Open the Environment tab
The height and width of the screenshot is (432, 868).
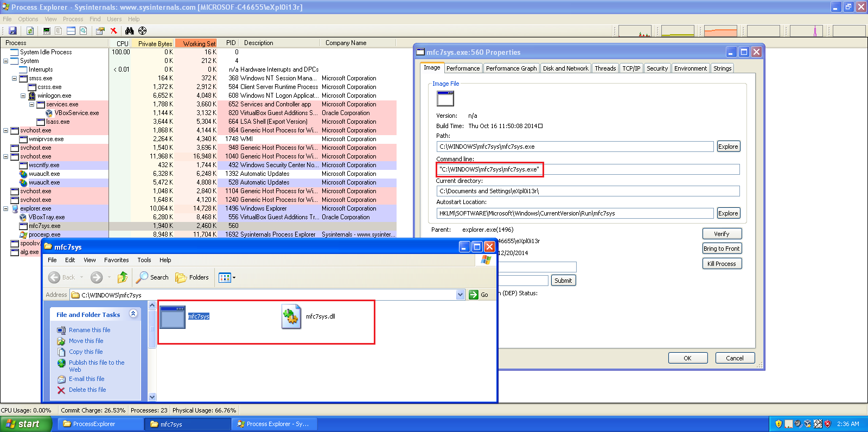coord(691,68)
